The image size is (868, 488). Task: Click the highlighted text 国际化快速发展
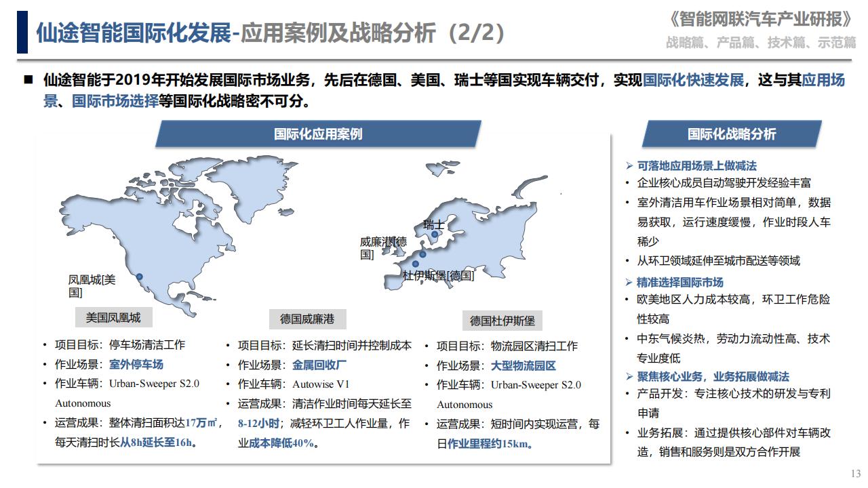point(693,81)
